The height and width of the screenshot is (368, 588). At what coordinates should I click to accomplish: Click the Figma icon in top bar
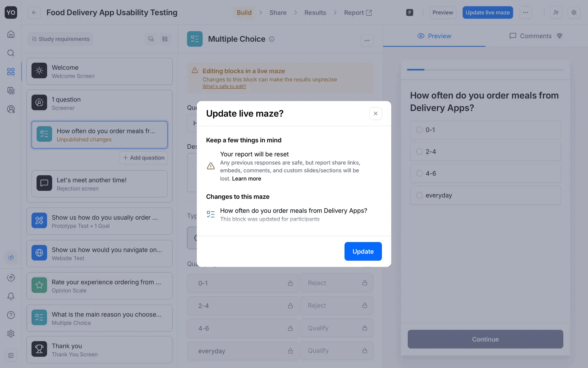point(409,13)
